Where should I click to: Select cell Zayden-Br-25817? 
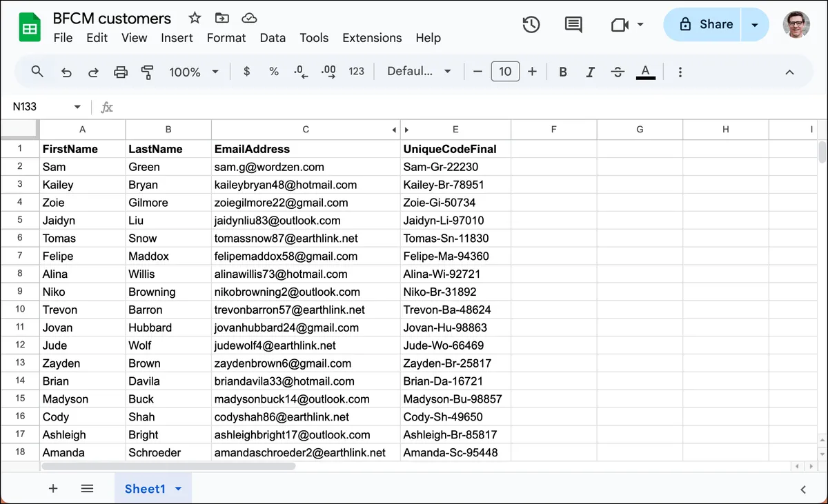(455, 363)
